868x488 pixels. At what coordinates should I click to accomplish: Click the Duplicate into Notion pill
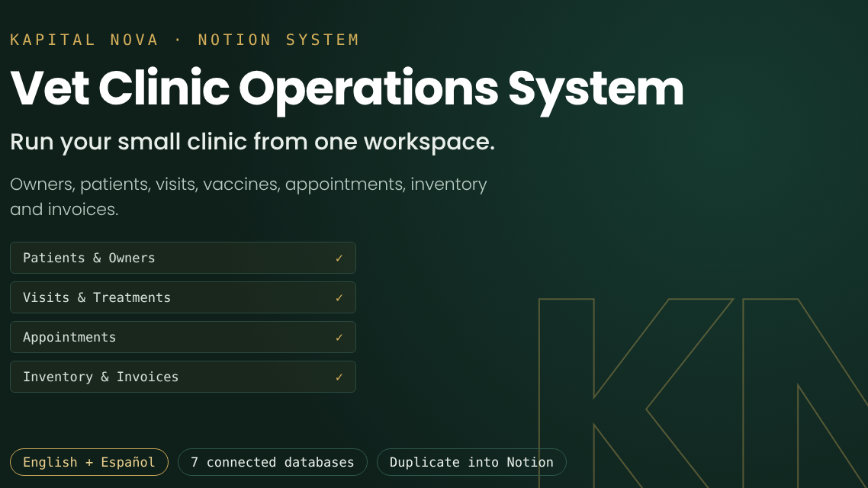(x=471, y=462)
